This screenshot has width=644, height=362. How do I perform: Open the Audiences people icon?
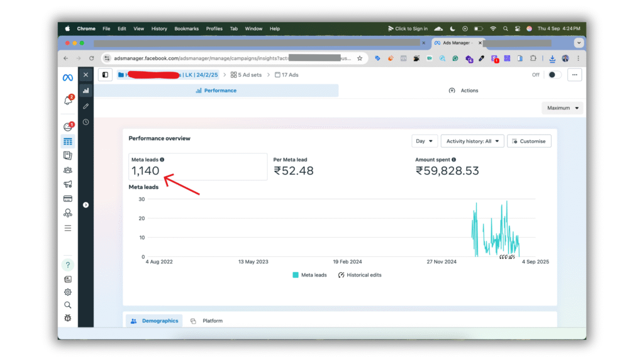pos(67,170)
